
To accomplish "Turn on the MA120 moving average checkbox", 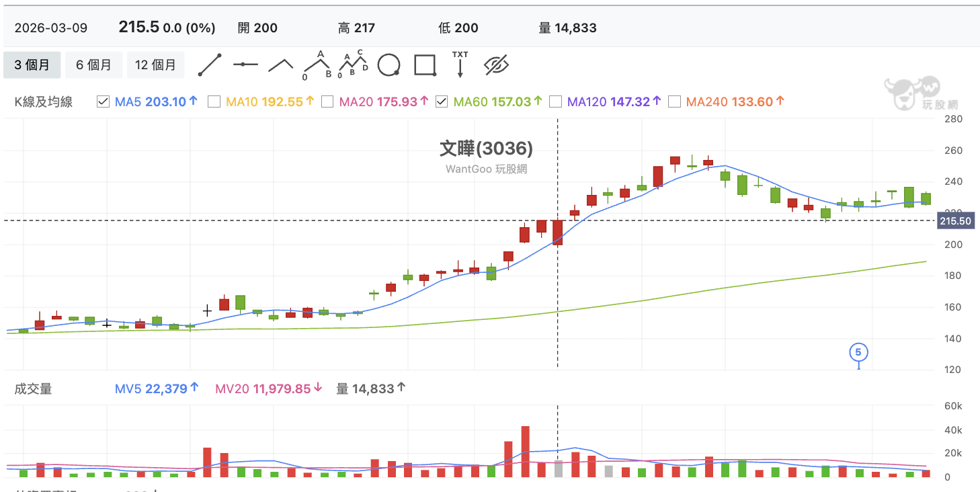I will [556, 102].
